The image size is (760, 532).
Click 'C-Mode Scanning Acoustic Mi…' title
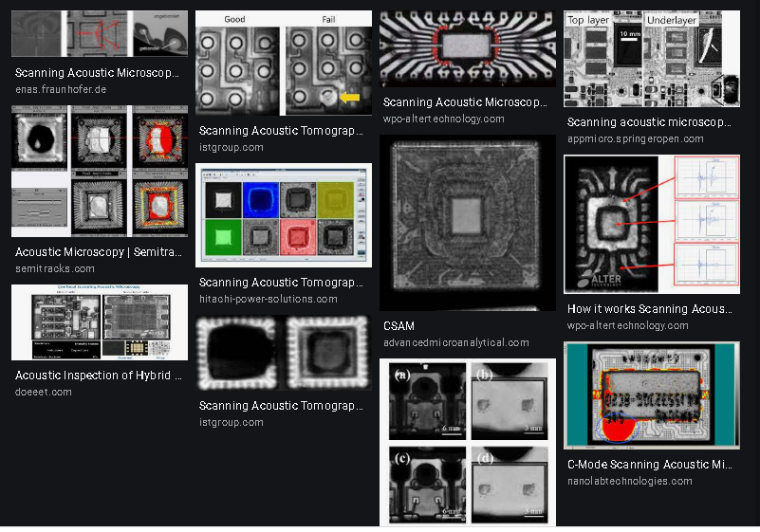pos(650,465)
